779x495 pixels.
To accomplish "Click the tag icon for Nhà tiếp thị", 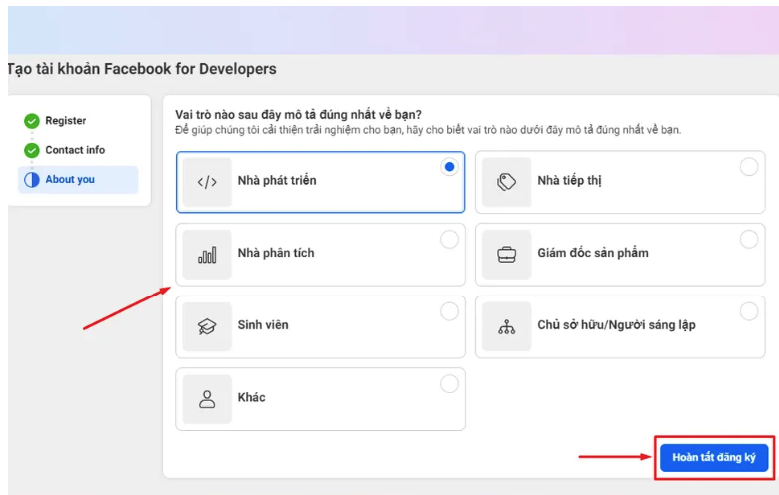I will pos(506,182).
